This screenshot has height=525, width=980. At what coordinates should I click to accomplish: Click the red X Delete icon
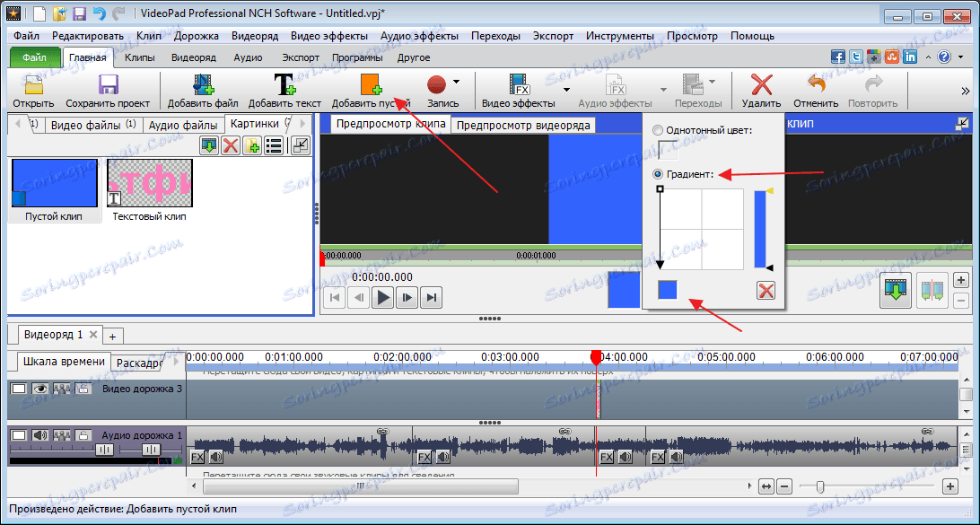761,84
